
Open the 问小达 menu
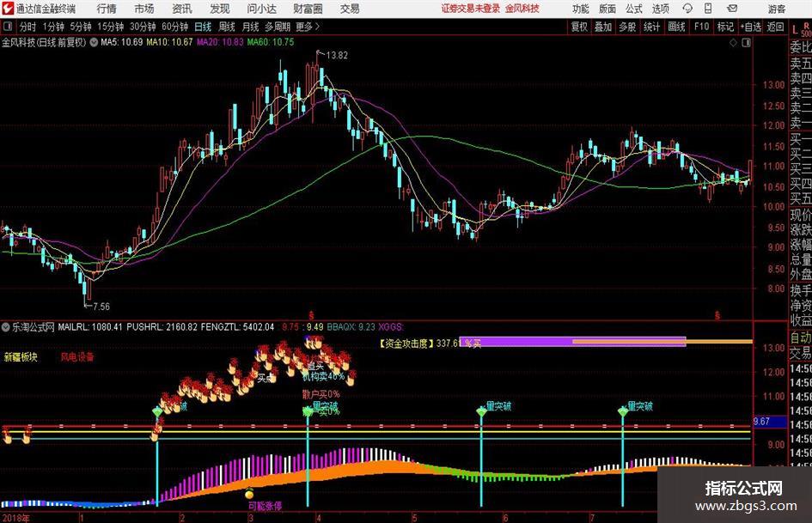pos(261,9)
